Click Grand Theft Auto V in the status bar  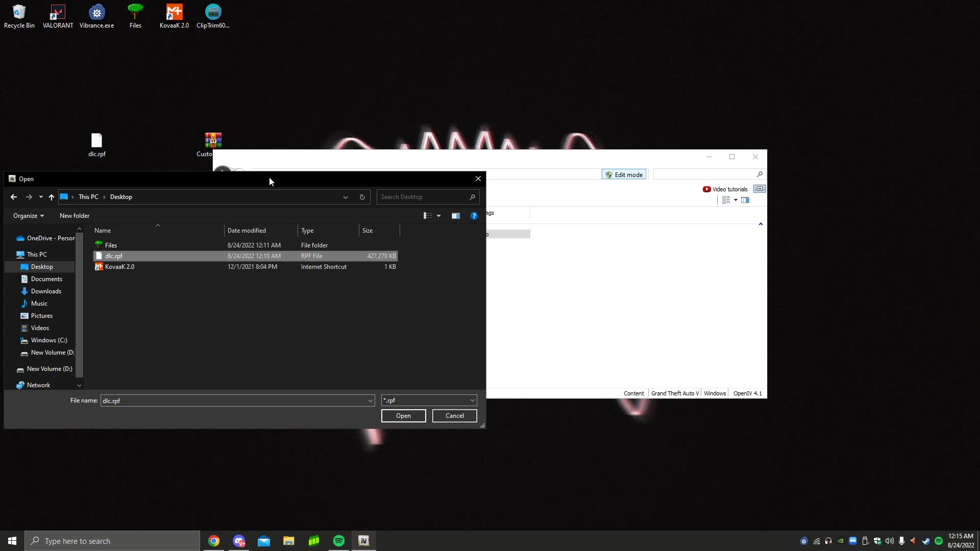tap(674, 393)
